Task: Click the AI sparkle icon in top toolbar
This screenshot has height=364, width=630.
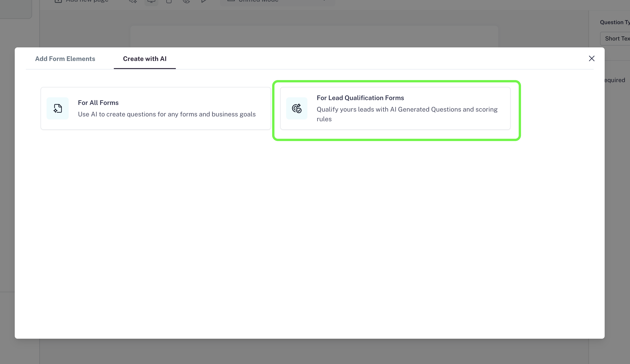Action: tap(133, 1)
